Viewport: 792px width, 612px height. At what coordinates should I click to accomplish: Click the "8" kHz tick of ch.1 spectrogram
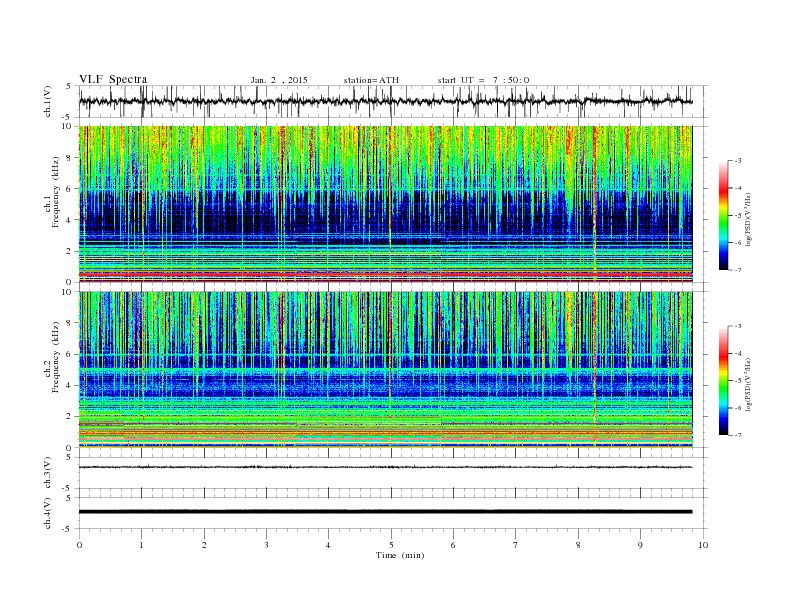pos(70,158)
